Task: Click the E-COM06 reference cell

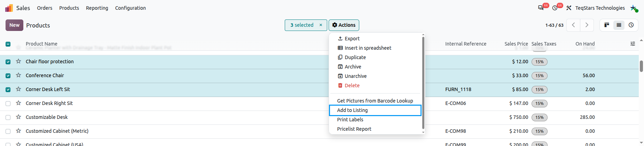Action: (456, 103)
